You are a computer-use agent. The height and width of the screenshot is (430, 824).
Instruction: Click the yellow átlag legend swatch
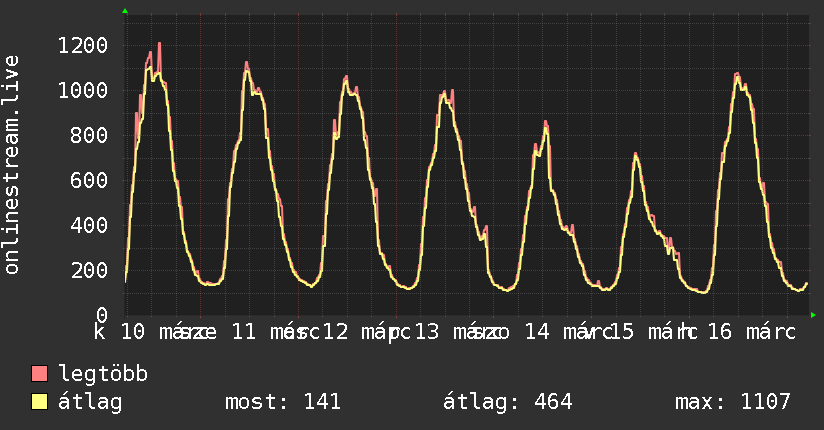click(x=39, y=402)
